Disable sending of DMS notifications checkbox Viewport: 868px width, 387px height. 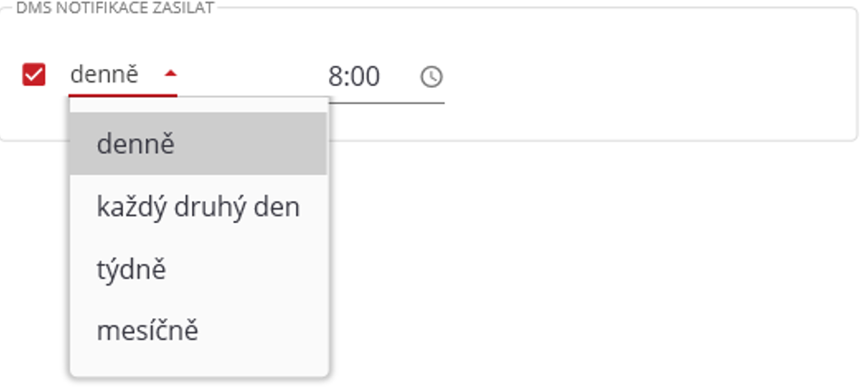[x=34, y=74]
